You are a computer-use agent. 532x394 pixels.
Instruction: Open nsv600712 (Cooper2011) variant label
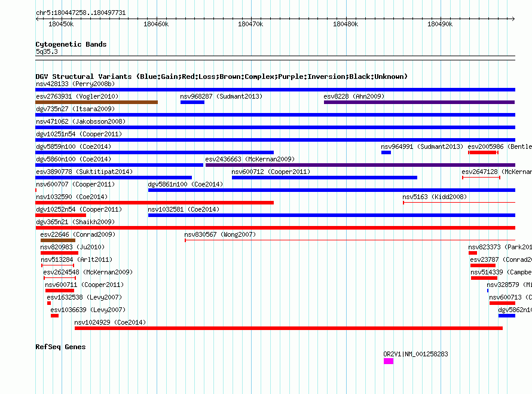pyautogui.click(x=271, y=172)
